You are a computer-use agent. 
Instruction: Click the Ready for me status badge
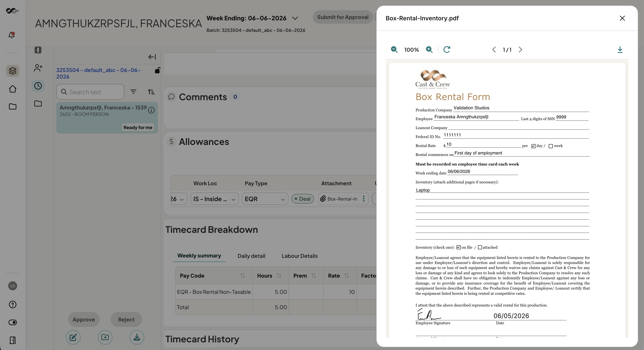138,127
